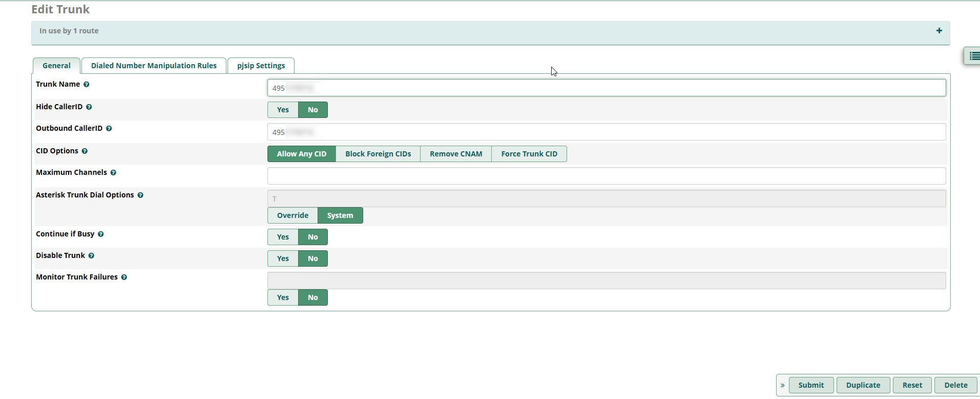Collapse the action bar with double-arrow icon
Screen dimensions: 980x399
782,385
